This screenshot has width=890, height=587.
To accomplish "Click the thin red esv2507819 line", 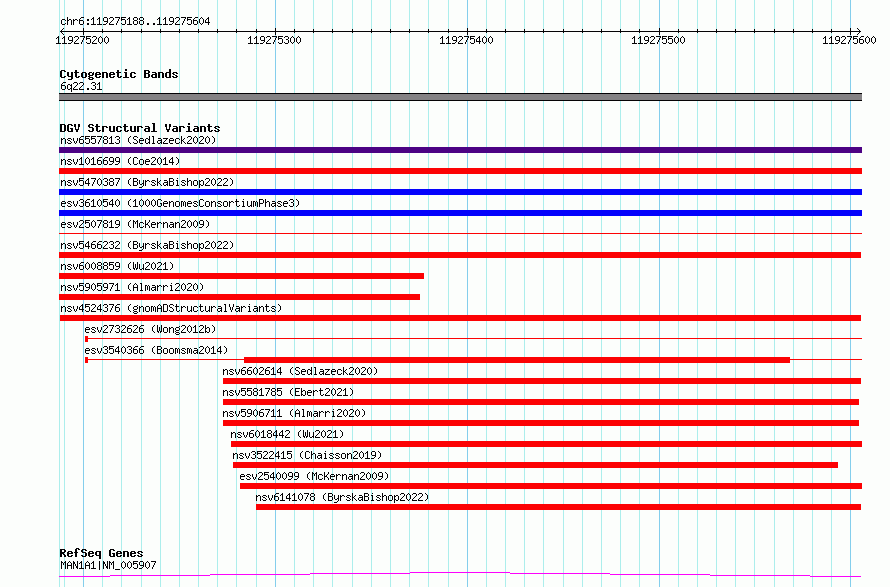I will 460,233.
